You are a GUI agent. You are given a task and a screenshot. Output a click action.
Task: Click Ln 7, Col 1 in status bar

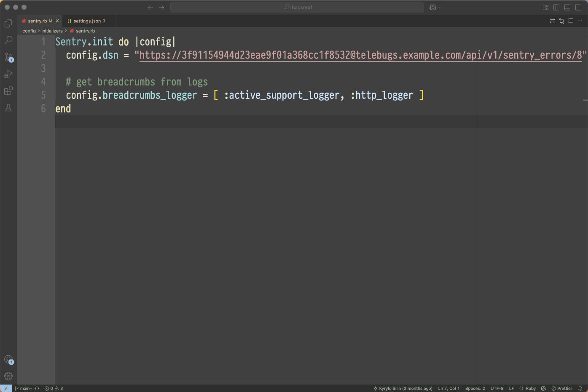click(x=448, y=388)
